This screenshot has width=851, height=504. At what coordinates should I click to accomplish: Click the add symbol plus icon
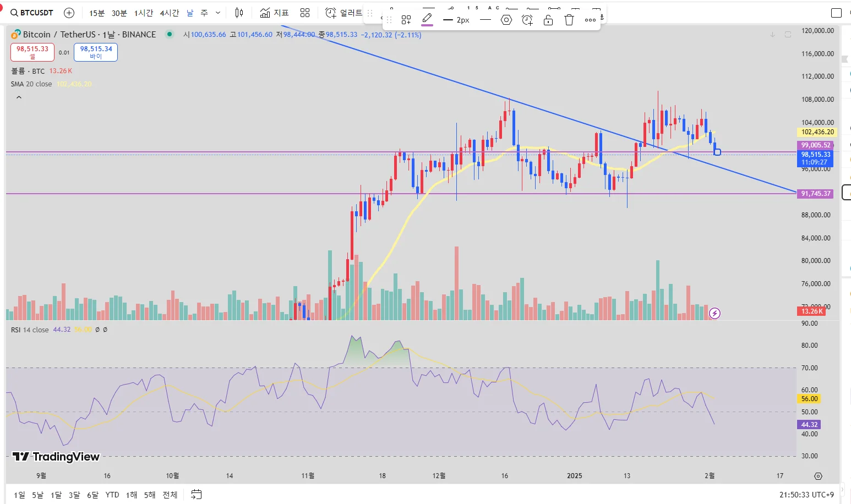pos(69,13)
